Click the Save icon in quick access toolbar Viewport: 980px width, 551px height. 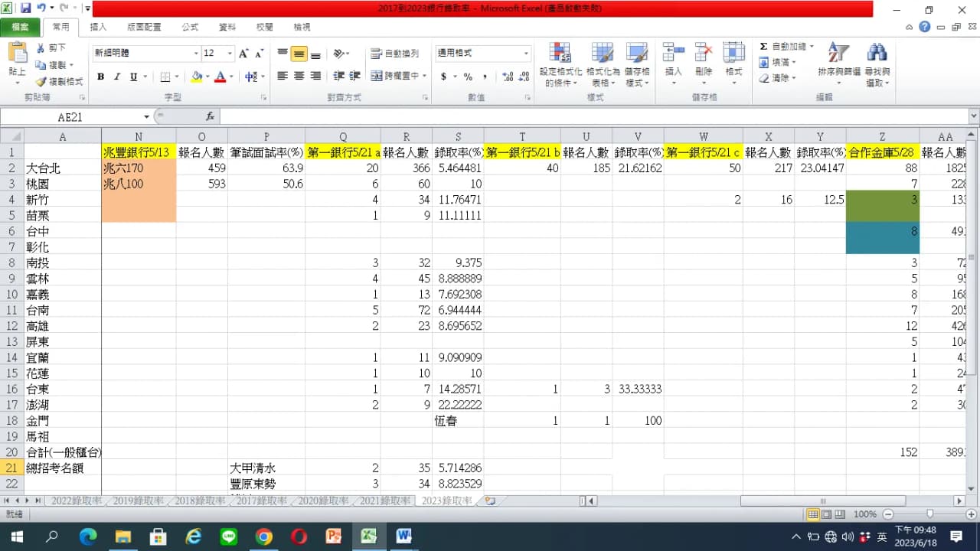tap(25, 8)
